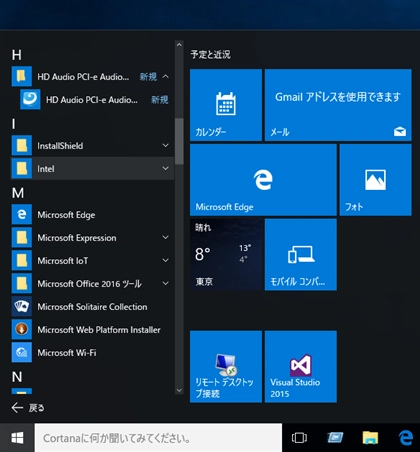Click the app list scrollbar up arrow

(x=179, y=45)
